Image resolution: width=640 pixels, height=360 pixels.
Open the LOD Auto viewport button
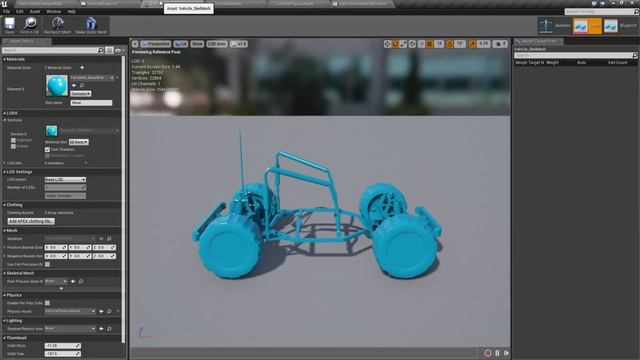pos(217,44)
